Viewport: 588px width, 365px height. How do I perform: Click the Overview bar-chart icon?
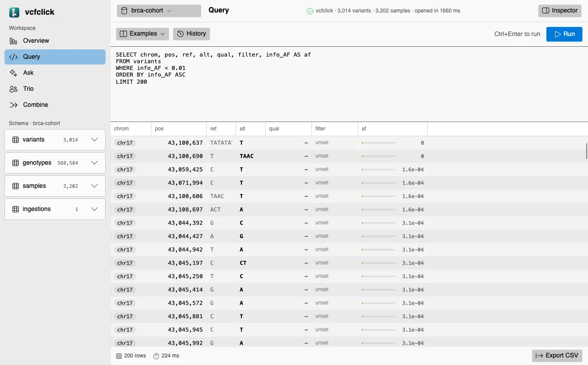tap(13, 41)
